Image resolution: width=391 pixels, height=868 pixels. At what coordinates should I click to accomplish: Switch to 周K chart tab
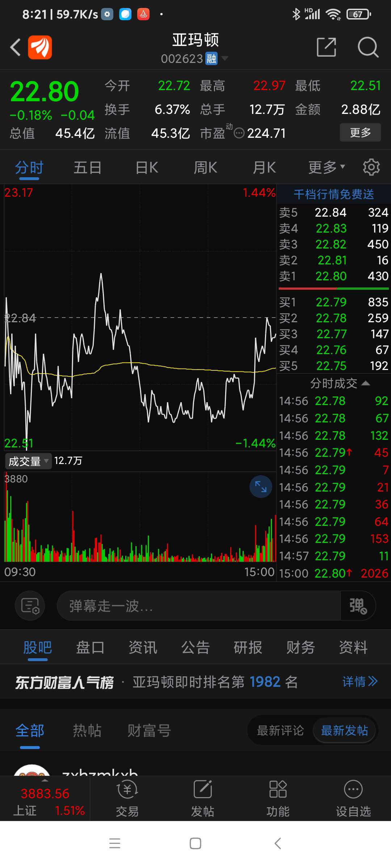click(x=205, y=167)
